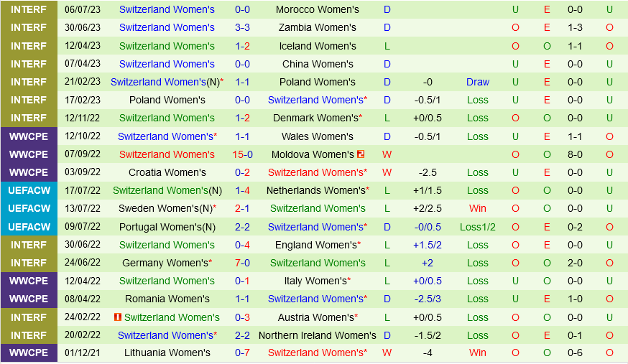628x364 pixels.
Task: Select the Iceland Women's team link
Action: (x=318, y=46)
